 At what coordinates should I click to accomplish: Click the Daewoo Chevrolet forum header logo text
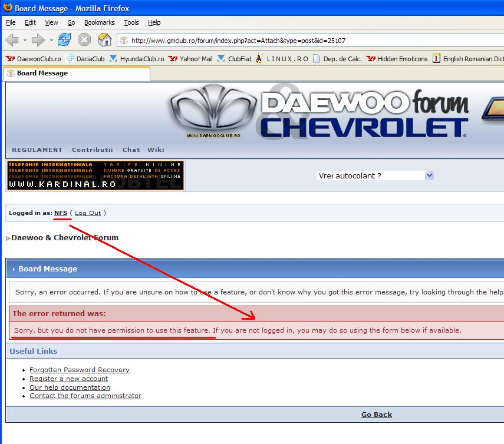coord(364,114)
